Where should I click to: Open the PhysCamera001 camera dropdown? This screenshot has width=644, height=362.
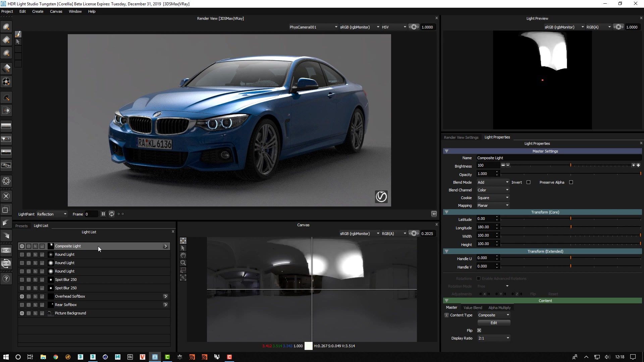[x=313, y=27]
